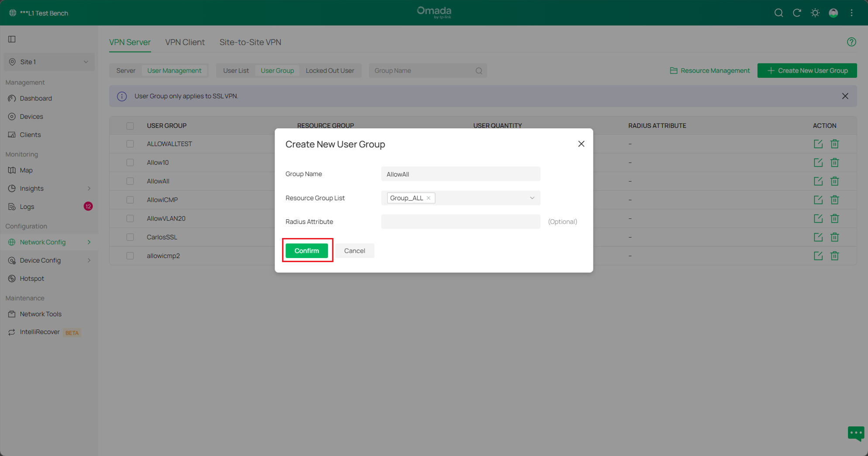Click the Group Name search field
The width and height of the screenshot is (868, 456).
(x=428, y=71)
